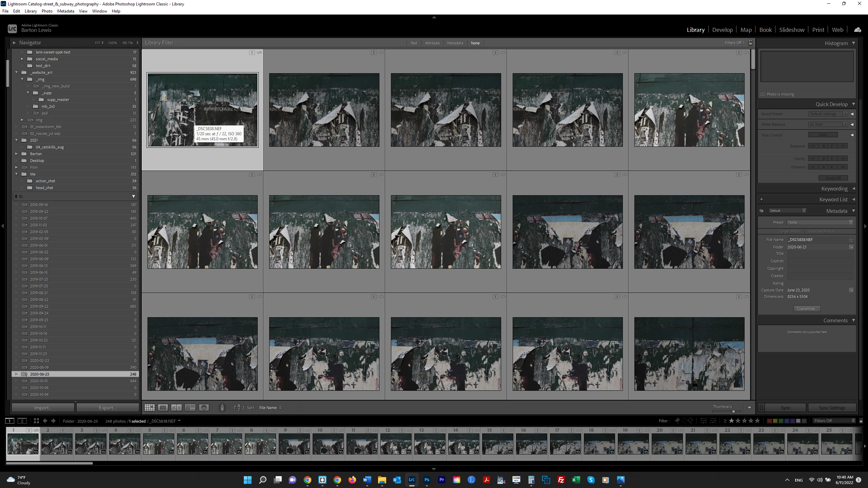Switch to Loupe view icon
Screen dimensions: 868x488
pos(163,408)
